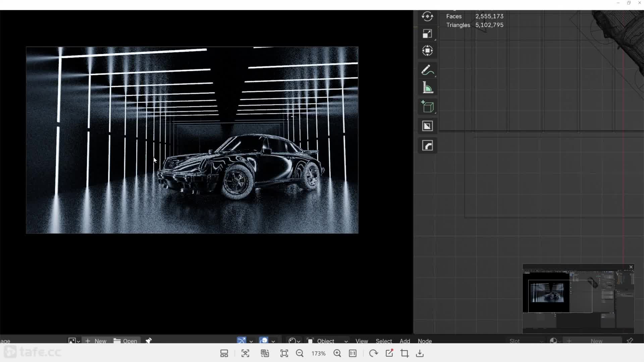Click the minimap preview thumbnail
The width and height of the screenshot is (644, 362).
click(x=578, y=299)
